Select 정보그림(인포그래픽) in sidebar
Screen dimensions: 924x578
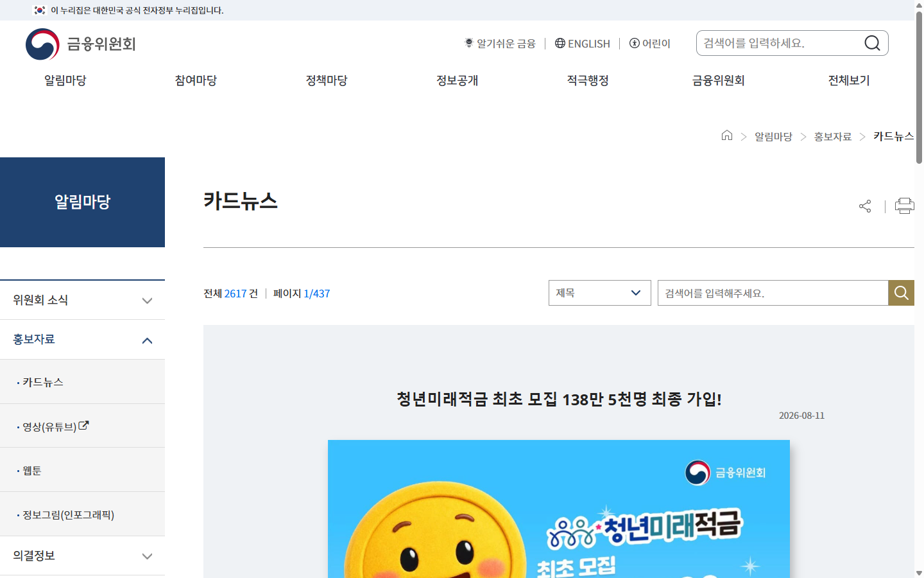point(69,514)
